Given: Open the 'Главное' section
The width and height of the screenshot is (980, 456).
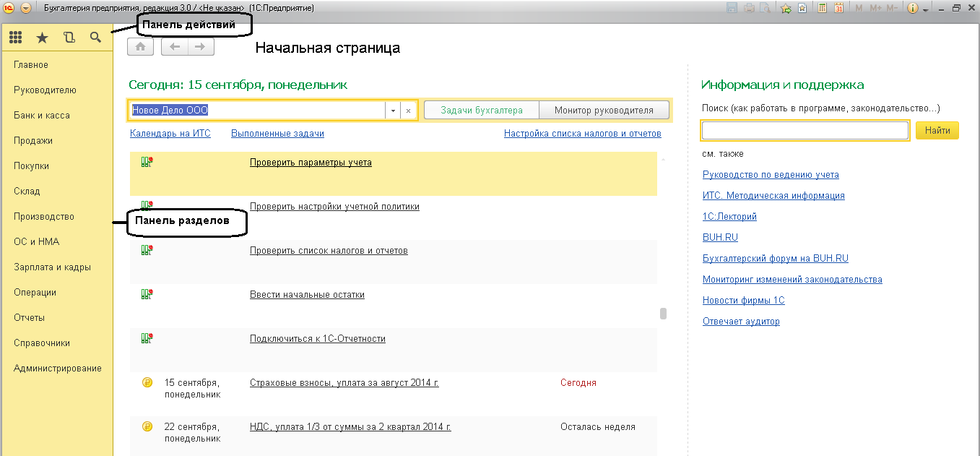Looking at the screenshot, I should pos(31,65).
